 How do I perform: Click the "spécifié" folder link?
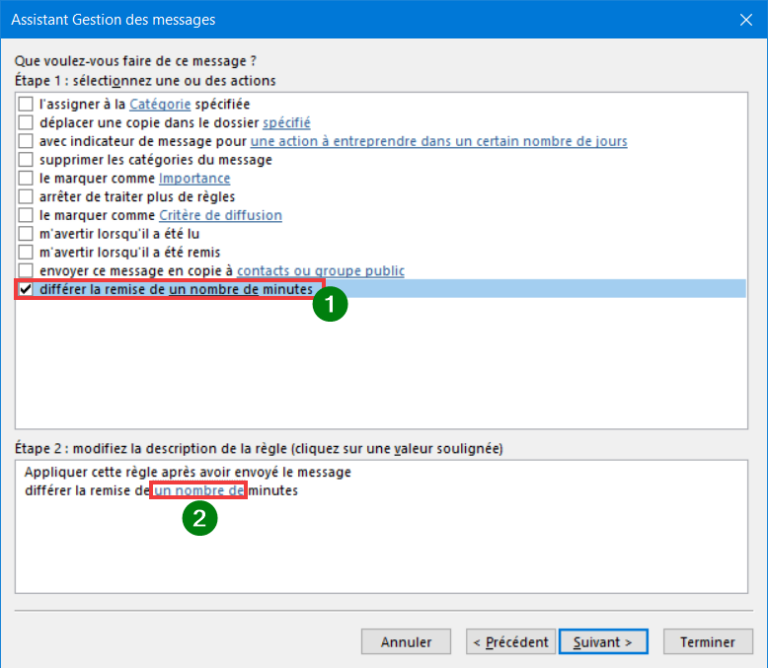click(x=286, y=123)
